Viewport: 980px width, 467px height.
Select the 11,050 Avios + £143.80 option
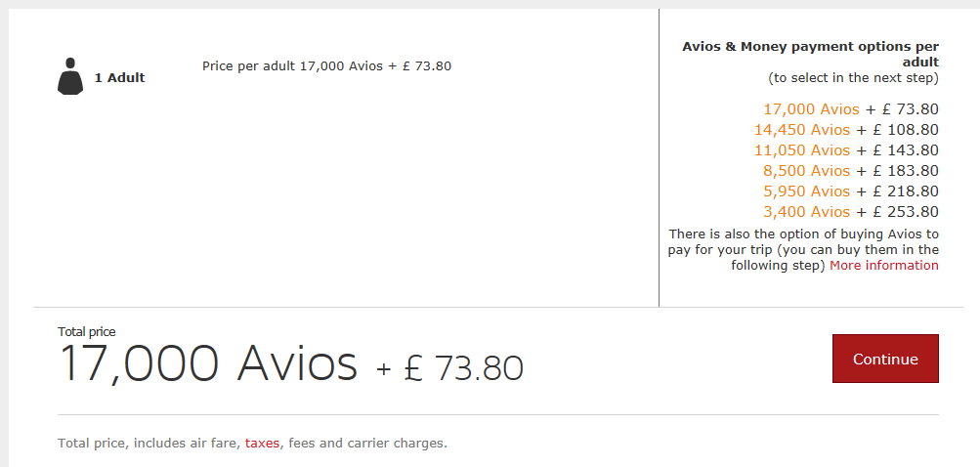pos(845,150)
